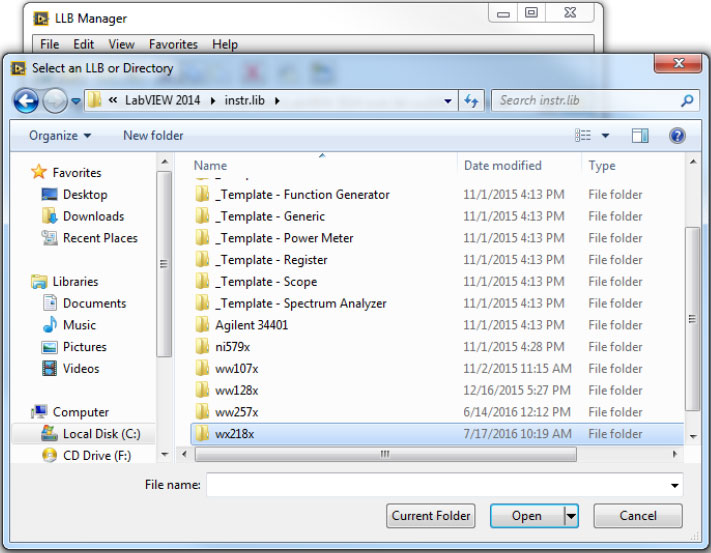Image resolution: width=711 pixels, height=553 pixels.
Task: Click the search magnifier icon
Action: click(x=686, y=100)
